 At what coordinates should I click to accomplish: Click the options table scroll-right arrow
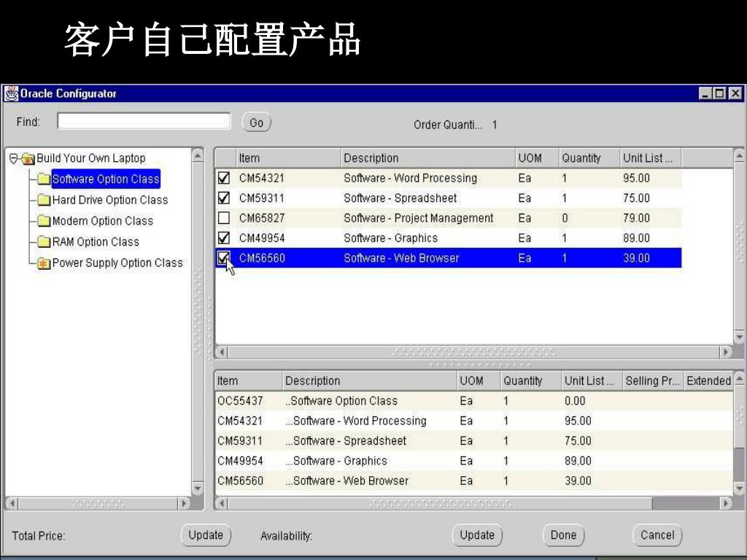pos(726,352)
